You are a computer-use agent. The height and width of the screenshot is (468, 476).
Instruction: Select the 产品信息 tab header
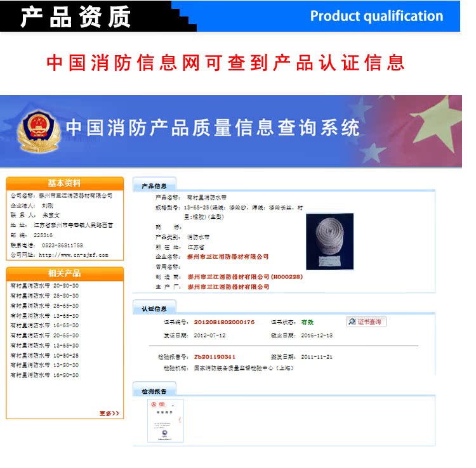point(154,186)
